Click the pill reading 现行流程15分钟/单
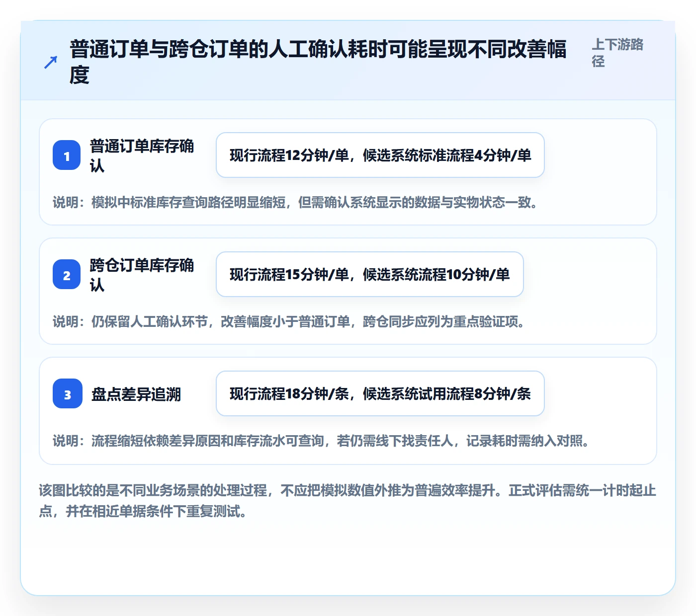 point(370,274)
